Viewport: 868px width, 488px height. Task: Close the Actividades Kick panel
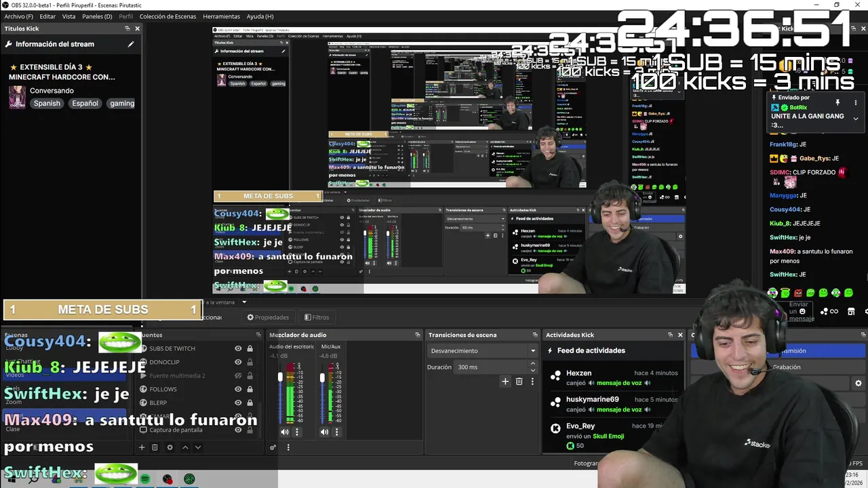680,335
